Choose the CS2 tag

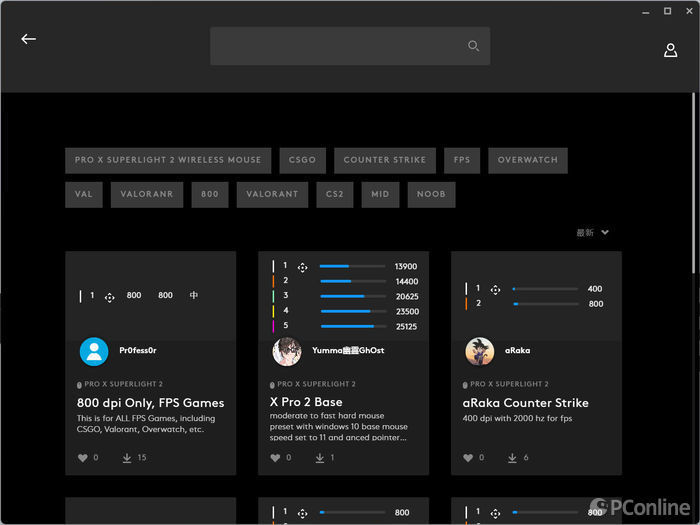334,195
